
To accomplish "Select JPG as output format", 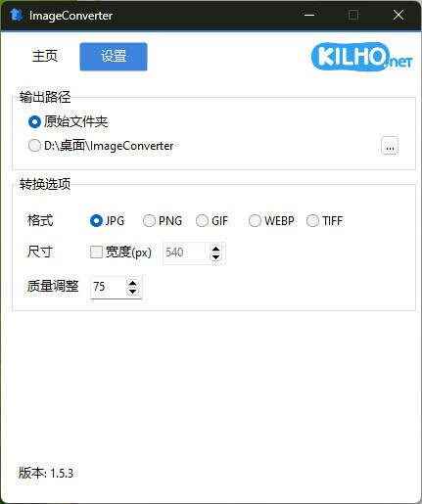I will 107,221.
